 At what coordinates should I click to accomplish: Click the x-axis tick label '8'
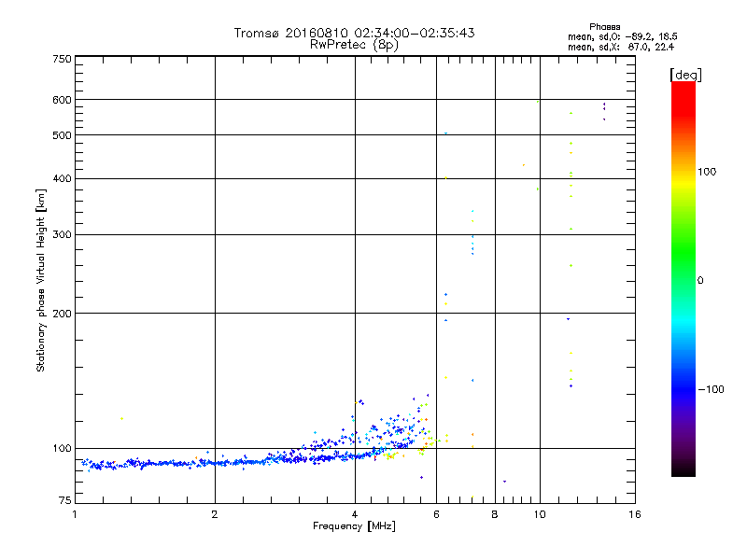[x=495, y=514]
